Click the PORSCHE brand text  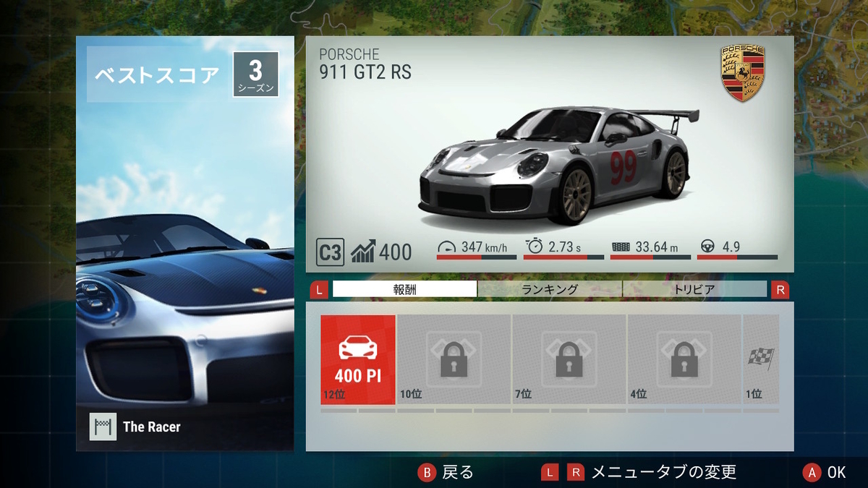pos(349,55)
